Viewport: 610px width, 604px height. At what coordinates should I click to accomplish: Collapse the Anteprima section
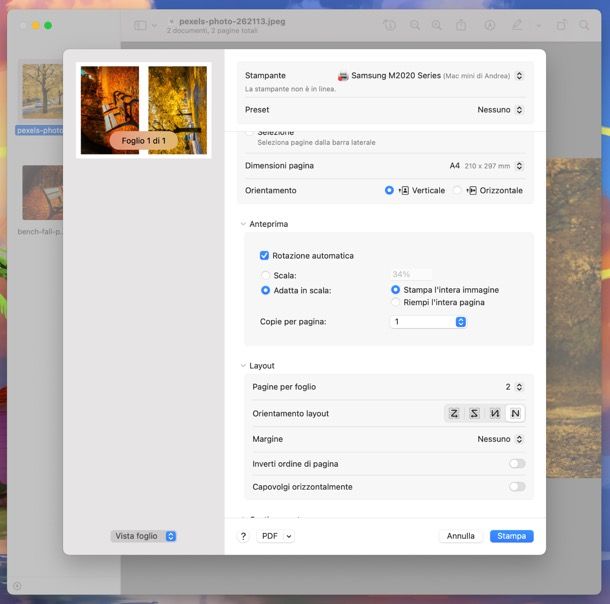[243, 224]
